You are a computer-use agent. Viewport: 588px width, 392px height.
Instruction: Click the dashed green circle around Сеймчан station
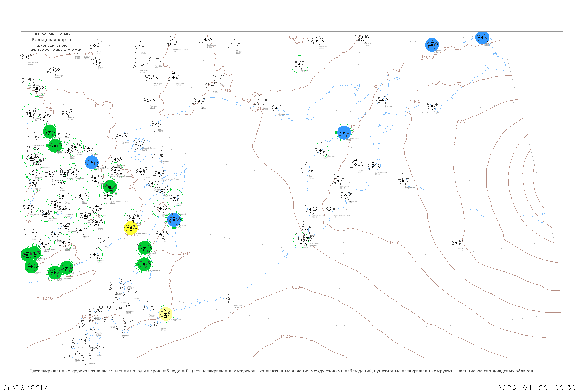tap(299, 64)
